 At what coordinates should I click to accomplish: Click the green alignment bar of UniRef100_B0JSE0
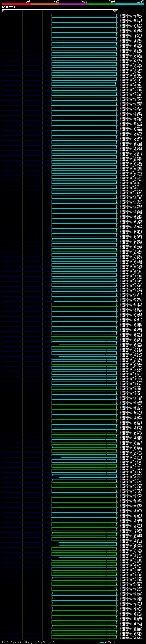(84, 299)
